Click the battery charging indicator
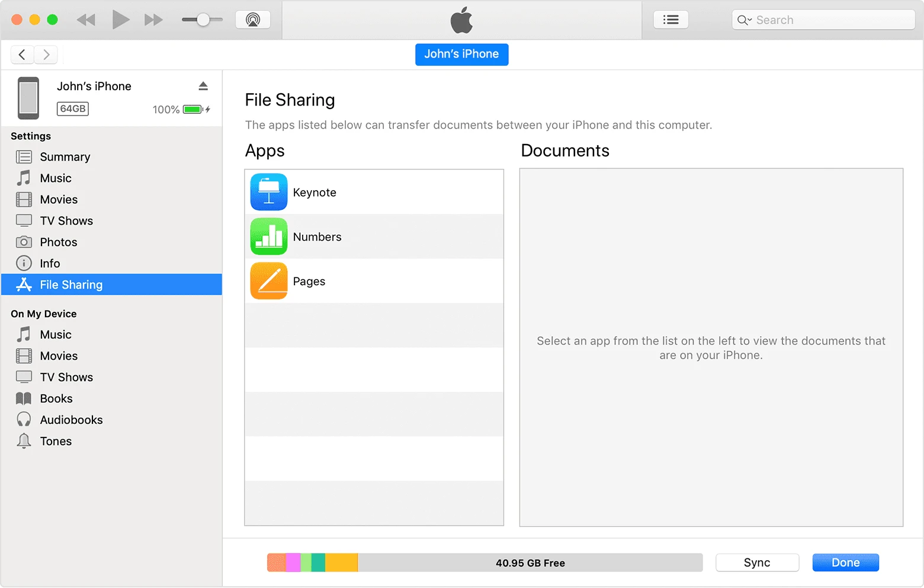The height and width of the screenshot is (588, 924). pyautogui.click(x=197, y=109)
